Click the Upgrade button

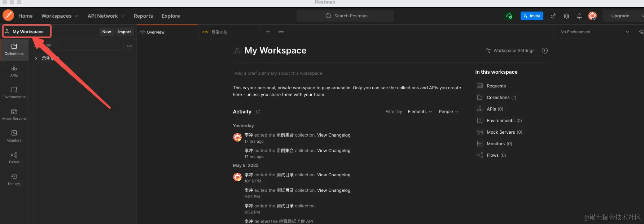pos(620,16)
